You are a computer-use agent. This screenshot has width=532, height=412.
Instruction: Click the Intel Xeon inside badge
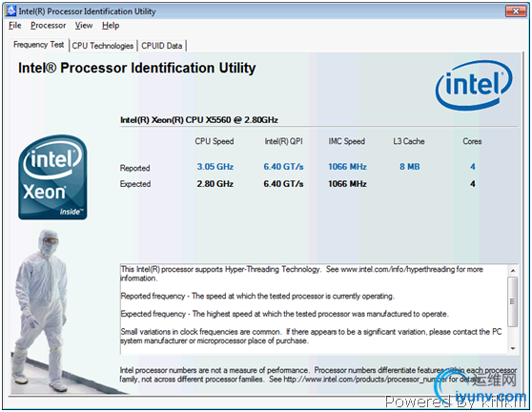click(52, 177)
